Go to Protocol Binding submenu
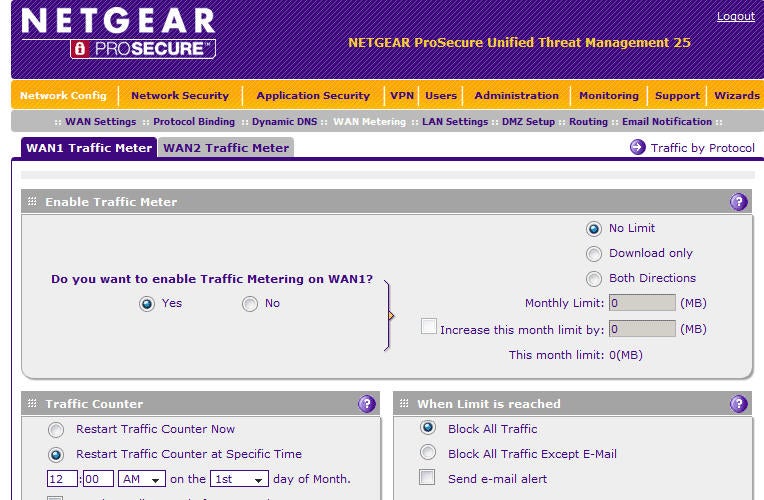 click(194, 122)
